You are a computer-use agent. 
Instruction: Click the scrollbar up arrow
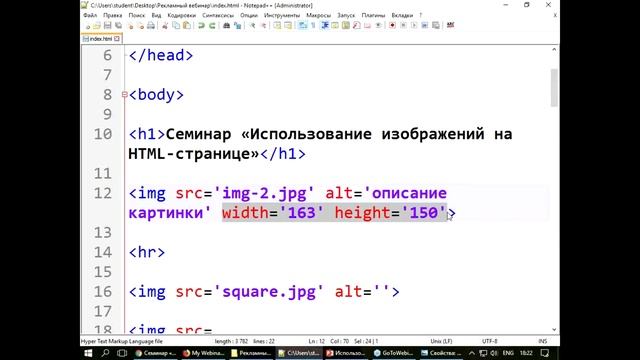554,49
